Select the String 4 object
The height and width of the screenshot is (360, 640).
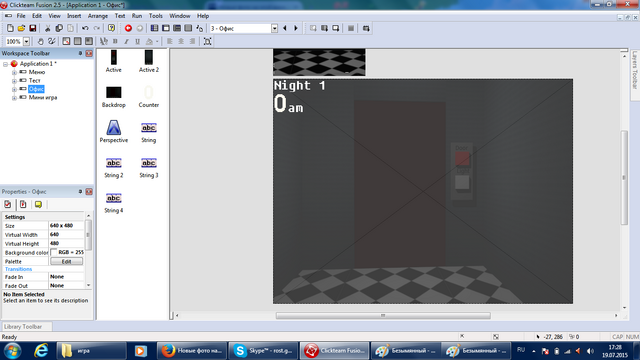coord(113,202)
